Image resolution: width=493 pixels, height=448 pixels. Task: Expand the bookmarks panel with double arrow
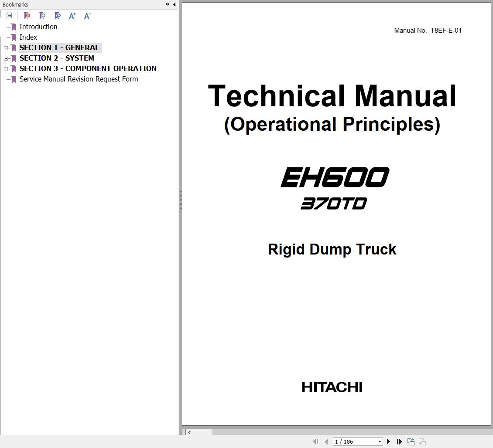pos(167,4)
